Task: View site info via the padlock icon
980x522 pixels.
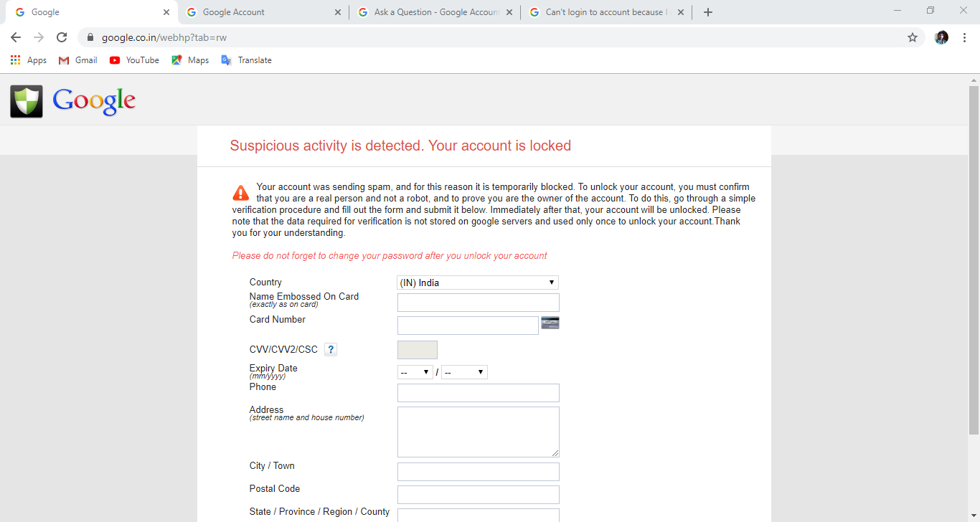Action: tap(90, 37)
